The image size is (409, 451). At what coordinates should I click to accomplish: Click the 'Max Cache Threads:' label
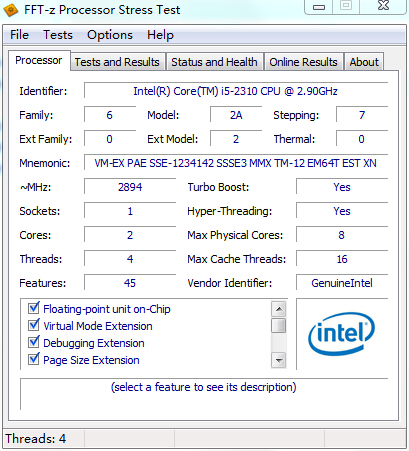tap(237, 259)
